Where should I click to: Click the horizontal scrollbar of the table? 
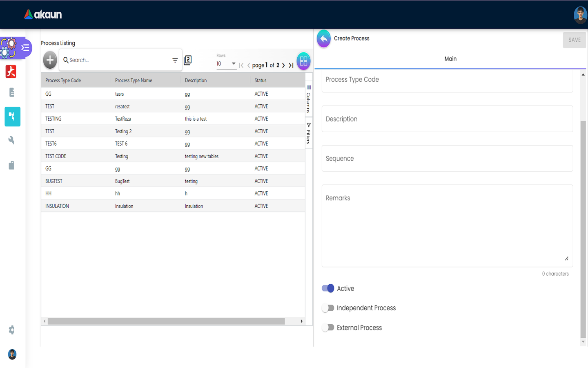coord(166,321)
